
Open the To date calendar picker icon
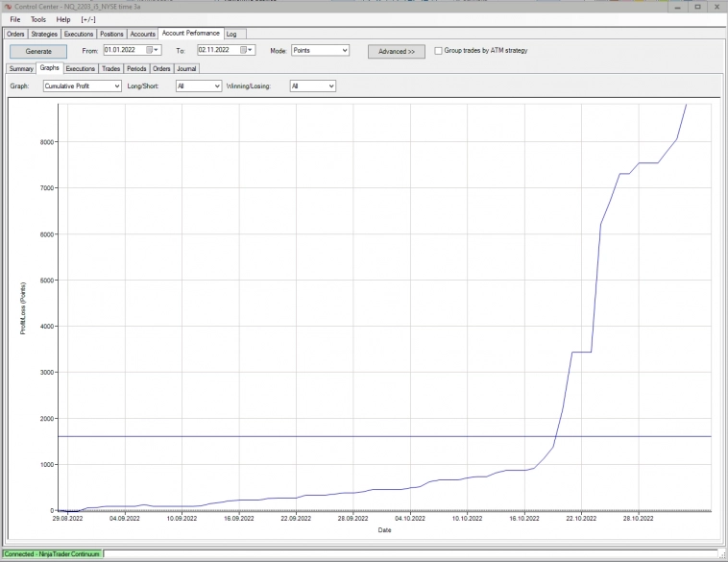click(243, 50)
